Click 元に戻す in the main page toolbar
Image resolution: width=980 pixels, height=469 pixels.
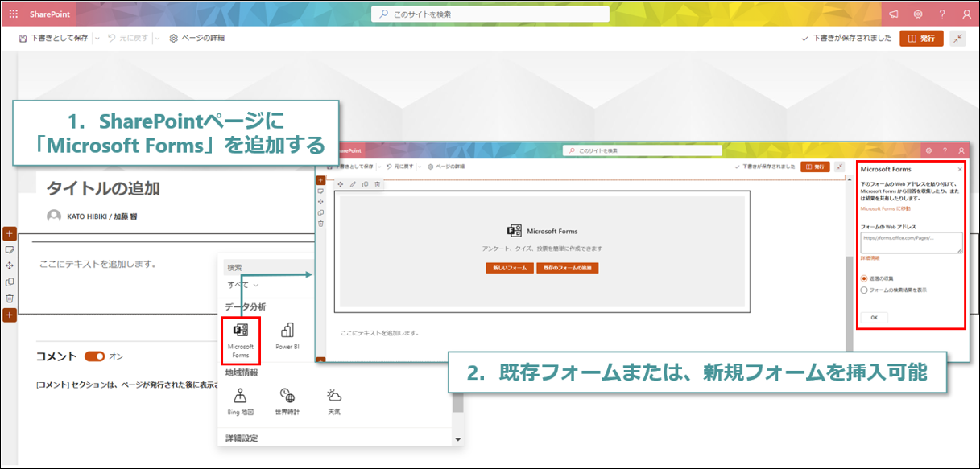(x=129, y=38)
